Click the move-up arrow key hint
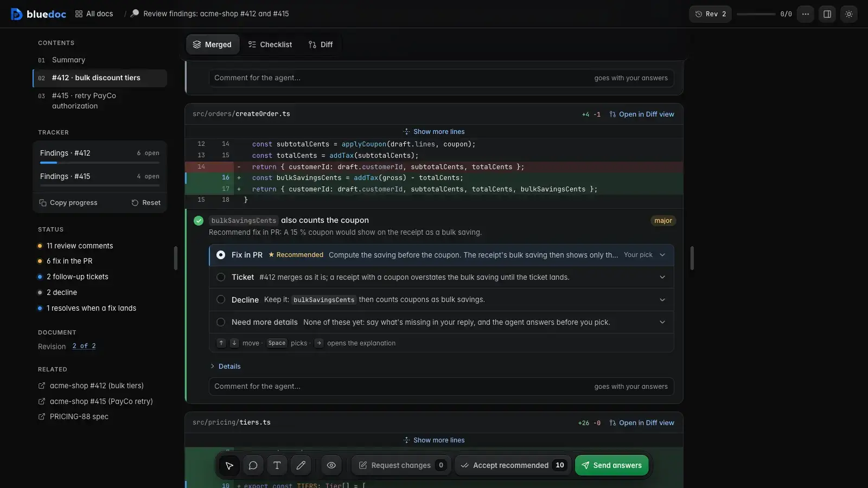Viewport: 868px width, 488px height. [221, 343]
